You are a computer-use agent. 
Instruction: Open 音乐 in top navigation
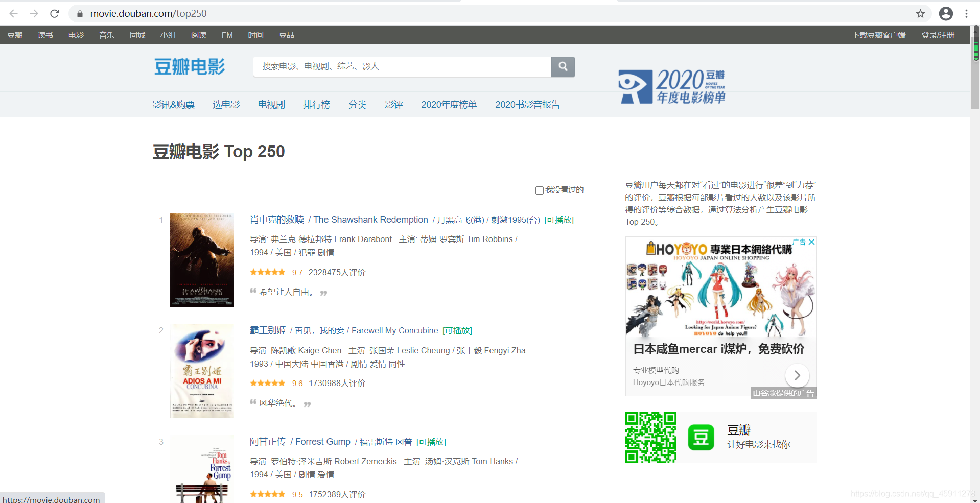point(107,35)
